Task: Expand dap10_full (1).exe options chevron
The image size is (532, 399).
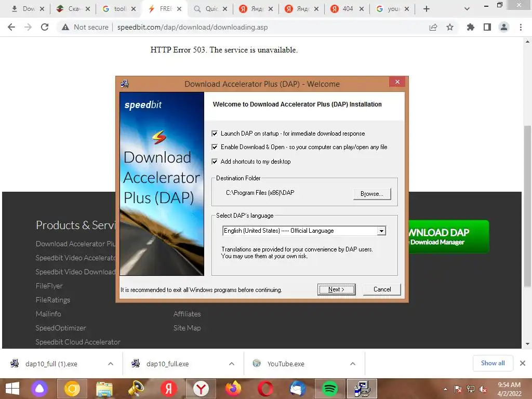Action: point(111,364)
